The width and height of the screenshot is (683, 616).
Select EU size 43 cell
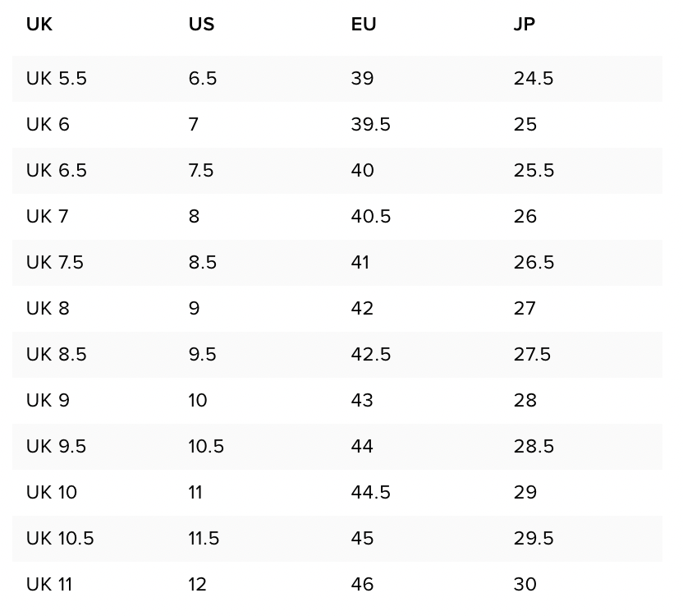click(362, 401)
